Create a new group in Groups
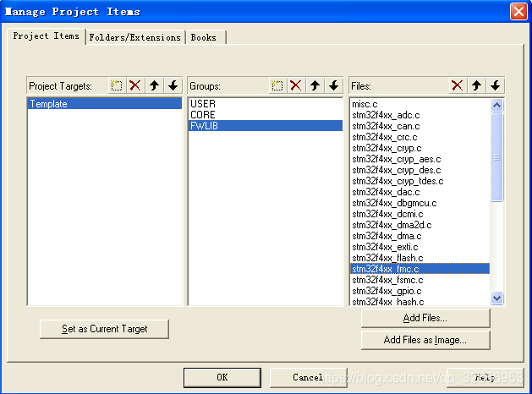This screenshot has height=394, width=532. 277,85
